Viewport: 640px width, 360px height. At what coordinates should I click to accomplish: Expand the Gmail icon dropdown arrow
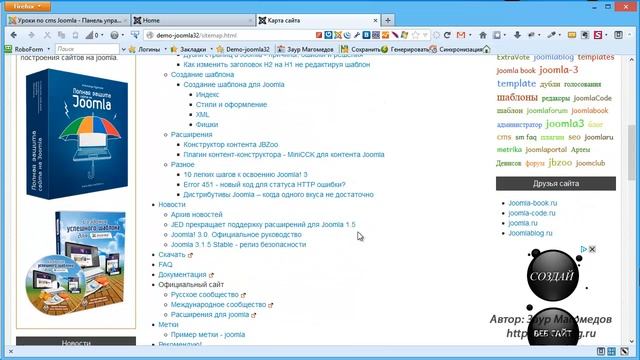[x=470, y=35]
